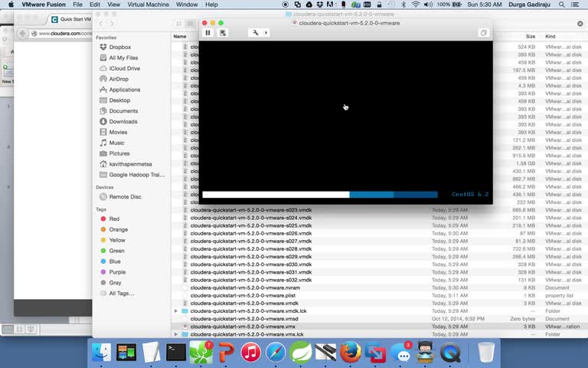The image size is (588, 368).
Task: Open Terminal from the Dock
Action: (176, 353)
